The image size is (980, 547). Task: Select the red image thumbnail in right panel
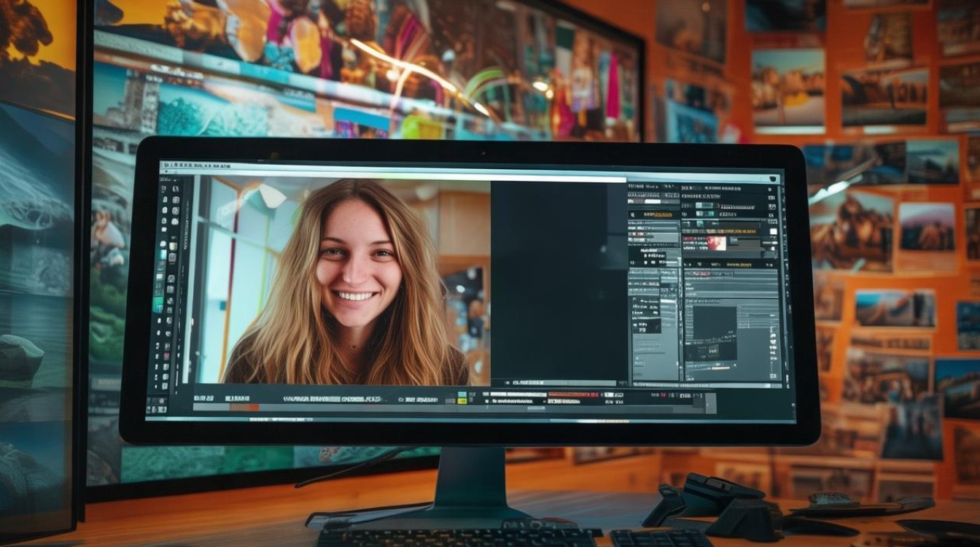716,243
